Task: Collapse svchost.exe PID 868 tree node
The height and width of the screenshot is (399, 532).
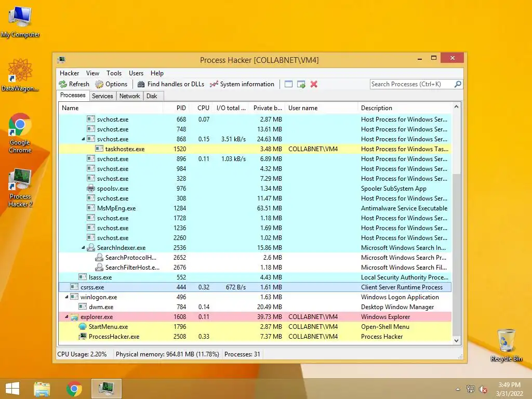Action: click(x=83, y=139)
